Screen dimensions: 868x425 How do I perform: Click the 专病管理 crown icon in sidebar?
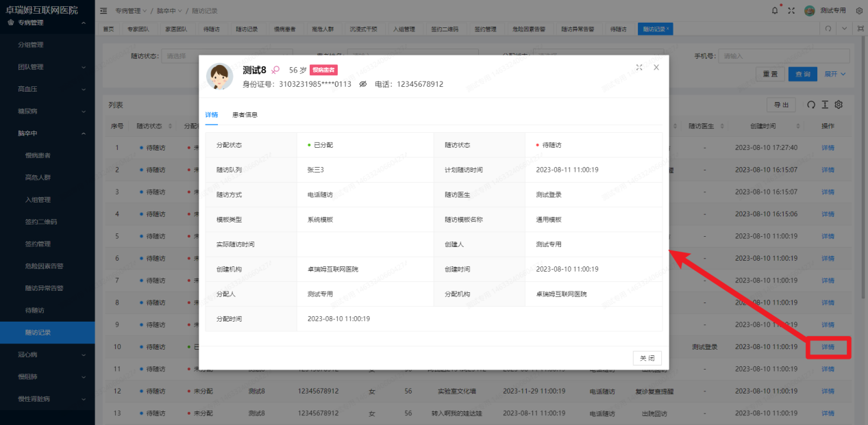point(10,23)
